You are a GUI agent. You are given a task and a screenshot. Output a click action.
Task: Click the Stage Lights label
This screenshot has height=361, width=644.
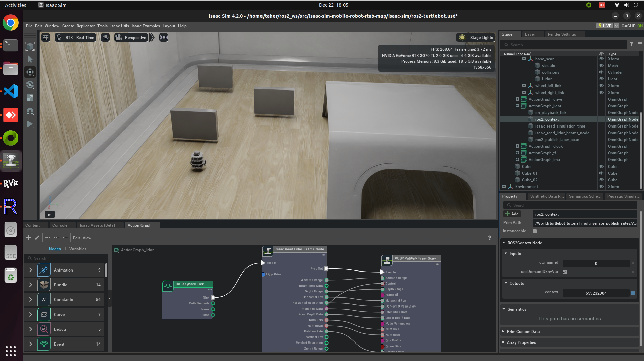pos(481,38)
